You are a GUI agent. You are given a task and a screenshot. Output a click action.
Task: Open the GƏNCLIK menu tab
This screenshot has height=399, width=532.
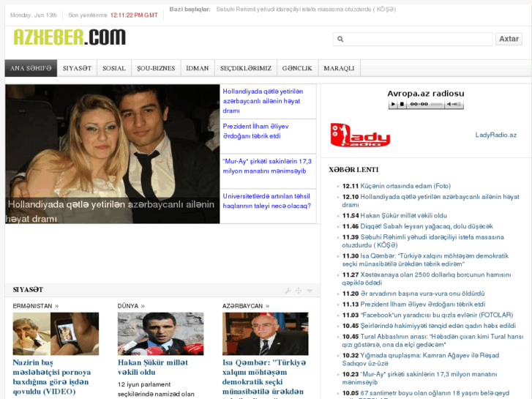[x=297, y=68]
